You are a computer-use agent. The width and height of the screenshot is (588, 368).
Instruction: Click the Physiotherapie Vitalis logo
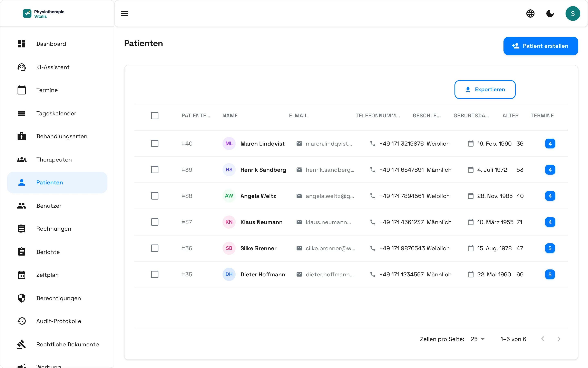[x=44, y=14]
